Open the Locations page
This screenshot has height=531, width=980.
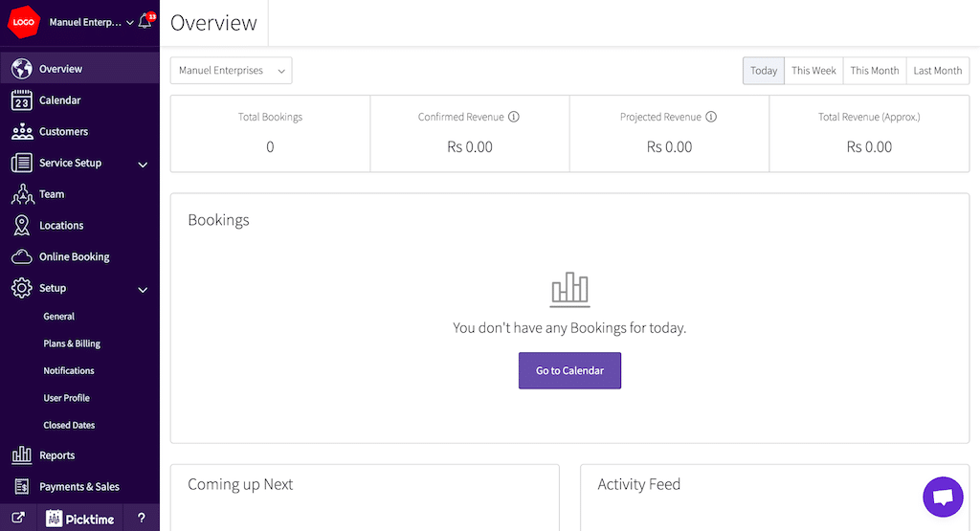[x=61, y=226]
